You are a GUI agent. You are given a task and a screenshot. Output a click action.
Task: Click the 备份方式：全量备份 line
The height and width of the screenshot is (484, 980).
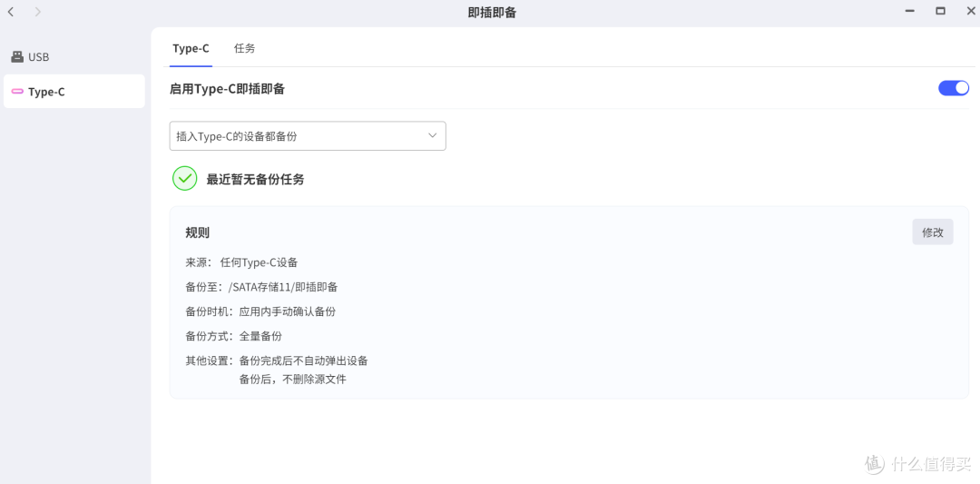[234, 336]
